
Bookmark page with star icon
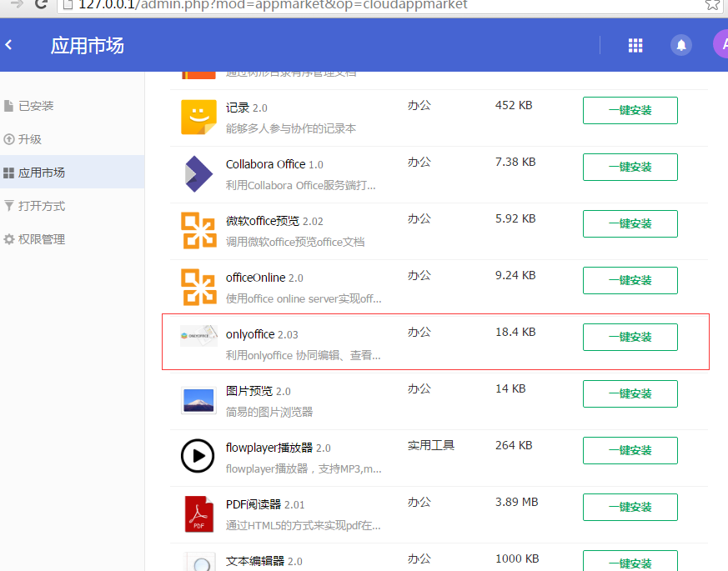pyautogui.click(x=712, y=5)
